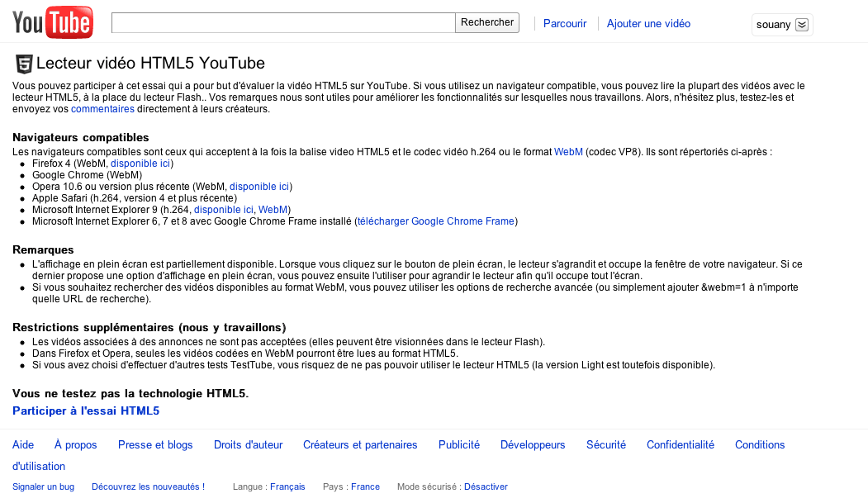Click Participer à l'essai HTML5

pyautogui.click(x=86, y=410)
